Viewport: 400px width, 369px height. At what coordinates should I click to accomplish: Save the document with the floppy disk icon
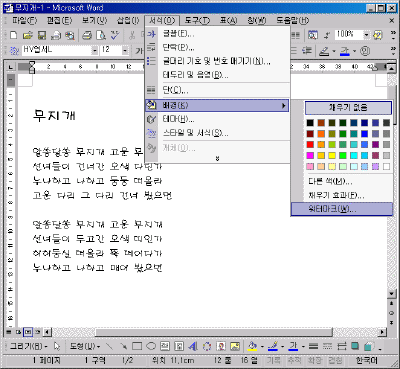tap(42, 35)
